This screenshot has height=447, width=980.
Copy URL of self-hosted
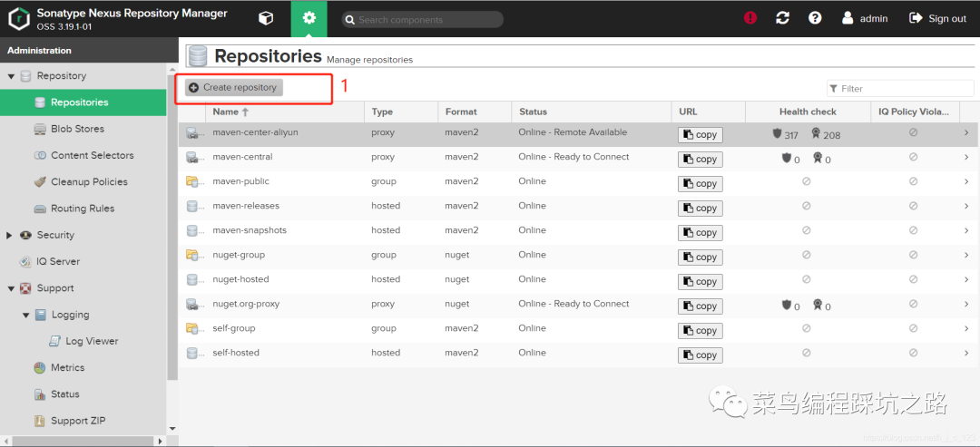(700, 355)
